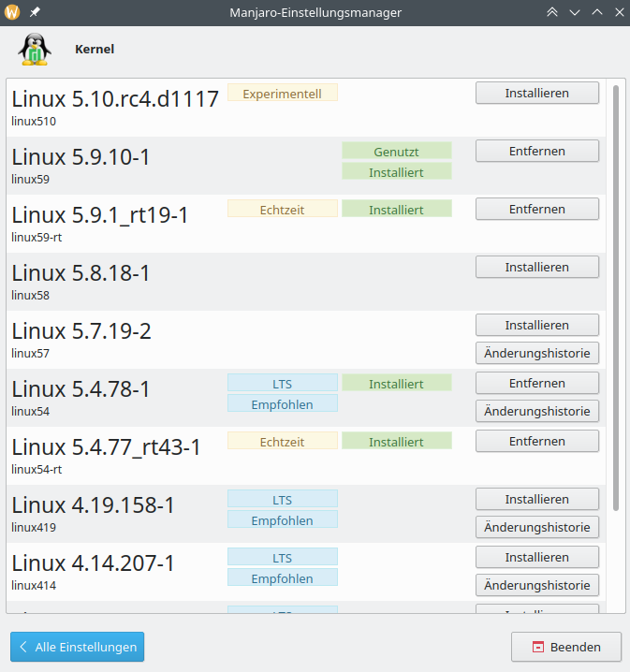Click Echtzeit label for Linux 5.4.77_rt43-1

tap(283, 441)
